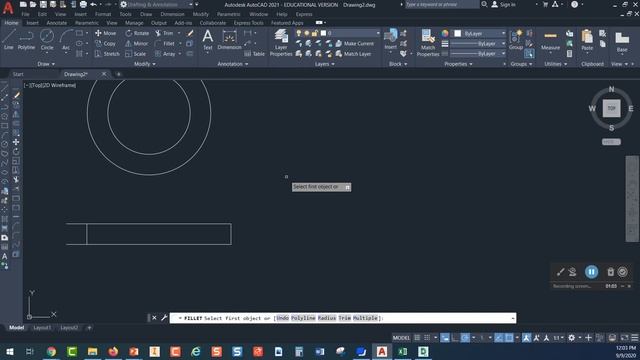This screenshot has width=640, height=360.
Task: Open the Dimension menu in the menu bar
Action: pyautogui.click(x=172, y=14)
